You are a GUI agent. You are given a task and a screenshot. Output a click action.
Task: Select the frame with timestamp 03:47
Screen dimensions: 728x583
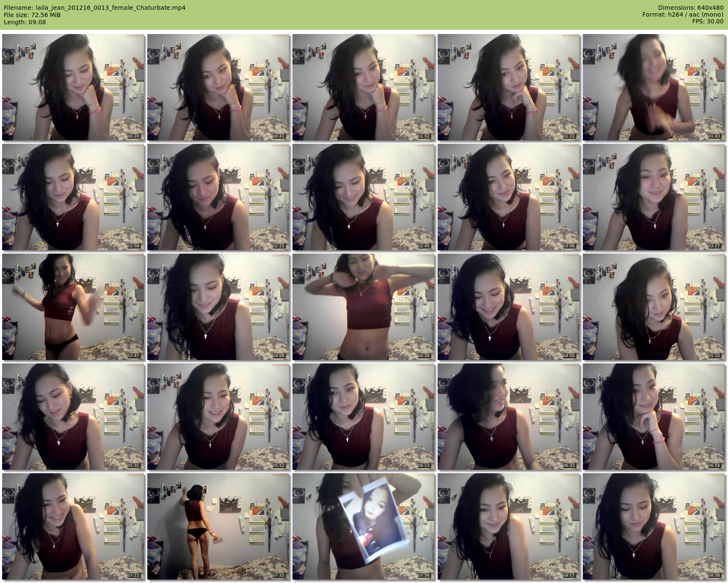pyautogui.click(x=73, y=307)
